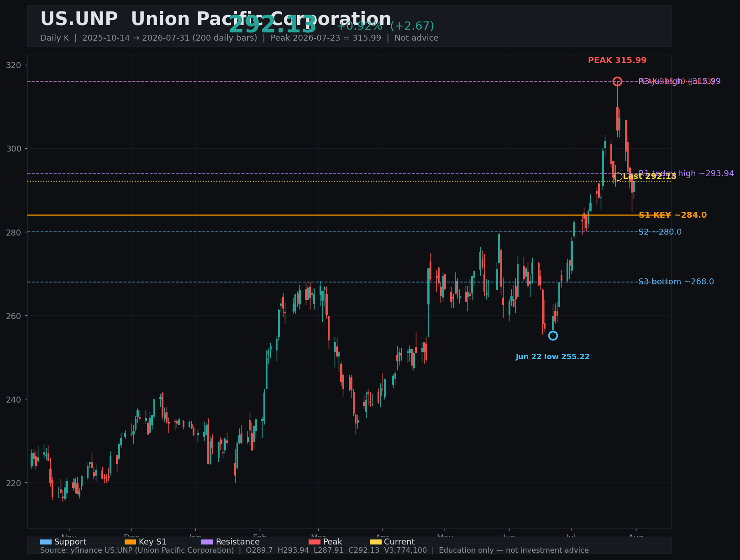Click the +0.92% (+2.67) change value
The width and height of the screenshot is (740, 560).
[385, 26]
